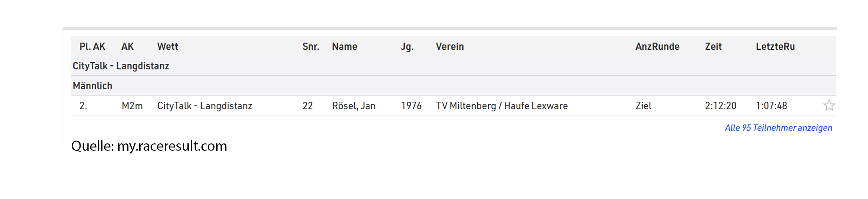Image resolution: width=868 pixels, height=199 pixels.
Task: Sort by the Jg. column header
Action: (407, 47)
